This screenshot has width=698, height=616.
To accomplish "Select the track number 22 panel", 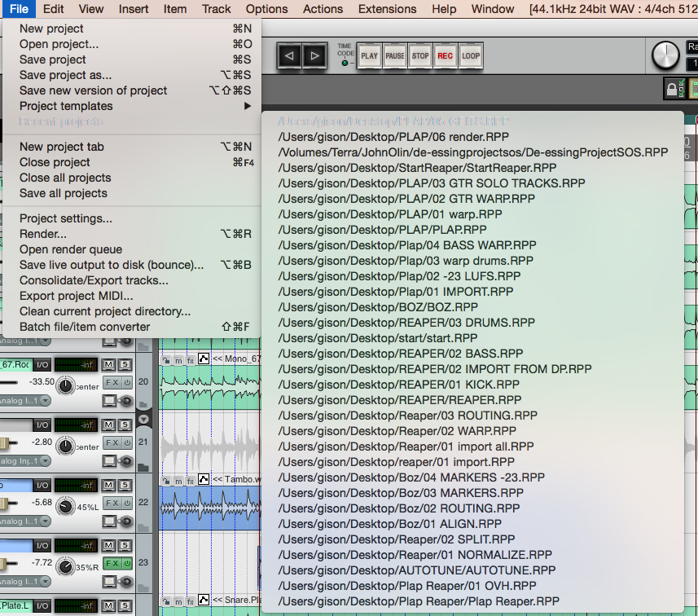I will coord(143,503).
